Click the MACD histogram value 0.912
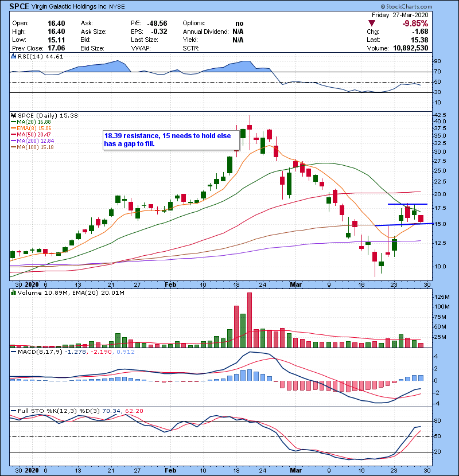The image size is (459, 476). pyautogui.click(x=126, y=352)
